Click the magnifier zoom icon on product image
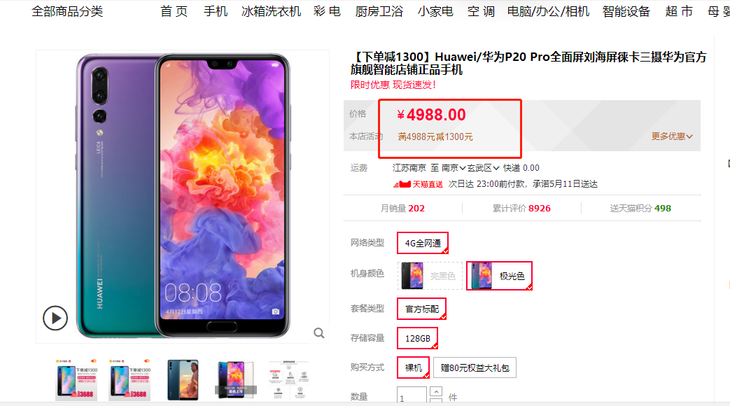This screenshot has width=730, height=406. pyautogui.click(x=319, y=333)
